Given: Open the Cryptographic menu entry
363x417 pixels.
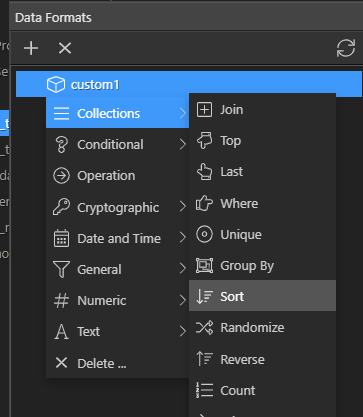Looking at the screenshot, I should 117,207.
